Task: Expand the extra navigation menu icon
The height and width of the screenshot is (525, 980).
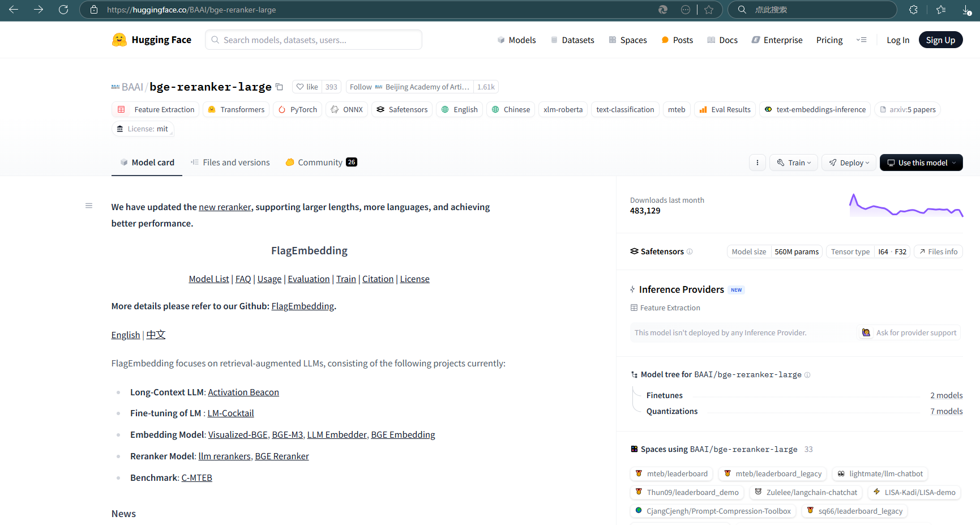Action: coord(862,40)
